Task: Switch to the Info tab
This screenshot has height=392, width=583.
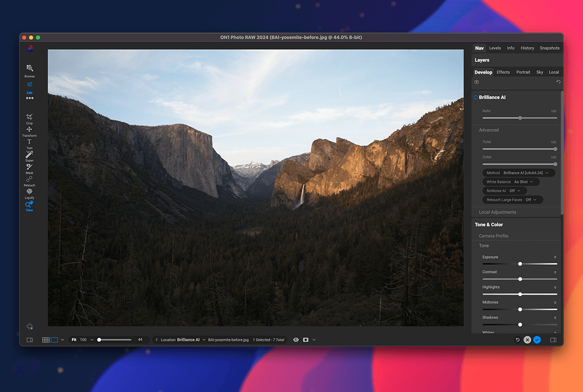Action: pyautogui.click(x=511, y=48)
